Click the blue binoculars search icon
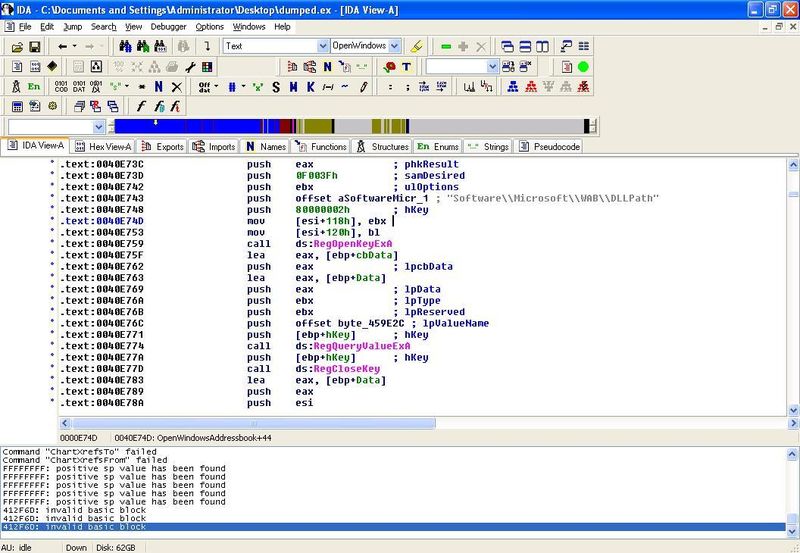The width and height of the screenshot is (800, 553). coord(126,46)
